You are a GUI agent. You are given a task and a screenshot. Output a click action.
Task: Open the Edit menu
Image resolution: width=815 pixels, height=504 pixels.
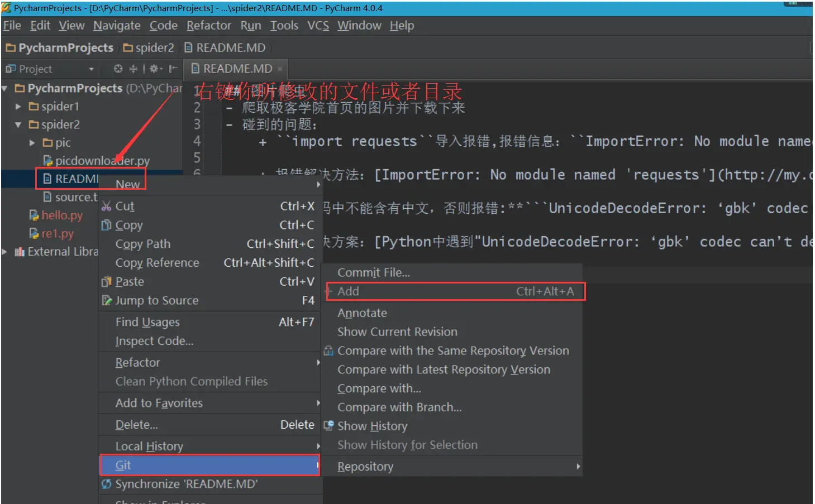pos(40,26)
